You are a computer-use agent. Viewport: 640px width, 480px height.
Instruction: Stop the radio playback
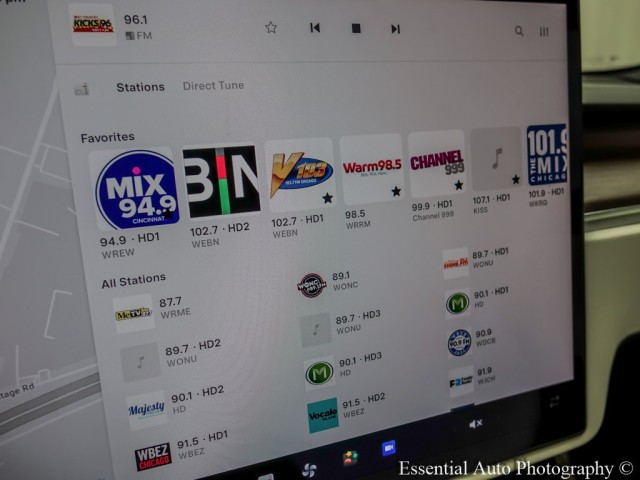[356, 28]
